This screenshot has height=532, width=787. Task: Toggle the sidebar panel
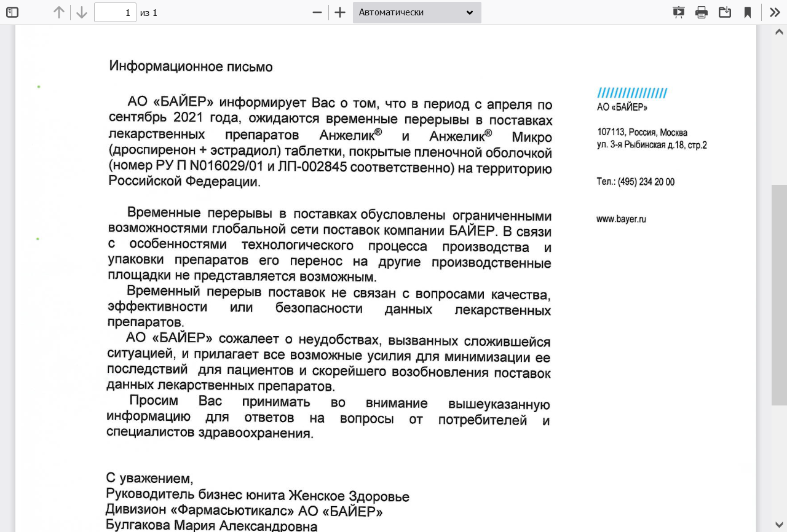[x=12, y=12]
